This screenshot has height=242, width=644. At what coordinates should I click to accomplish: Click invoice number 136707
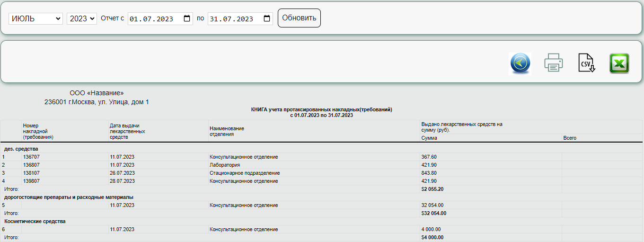point(32,157)
